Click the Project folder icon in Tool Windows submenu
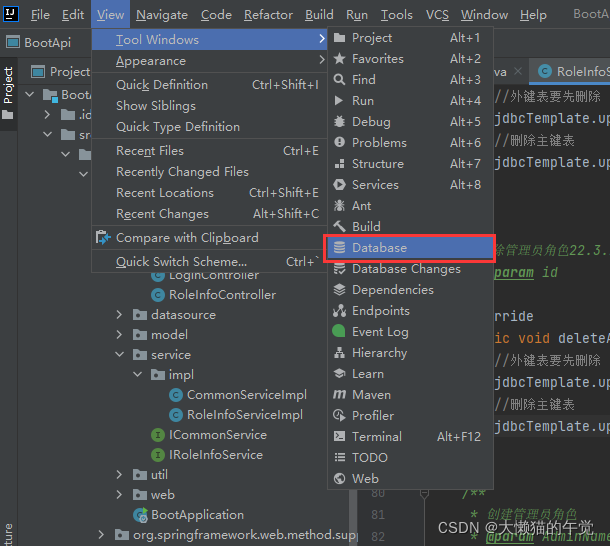 coord(339,38)
